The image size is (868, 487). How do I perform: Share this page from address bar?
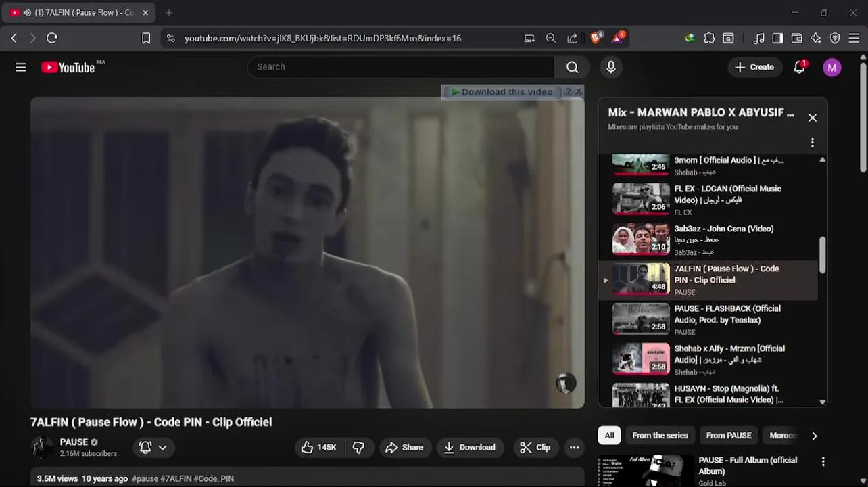pyautogui.click(x=573, y=39)
